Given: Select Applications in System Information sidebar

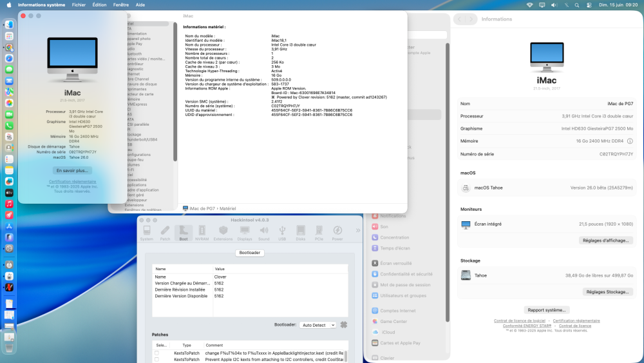Looking at the screenshot, I should click(x=137, y=185).
